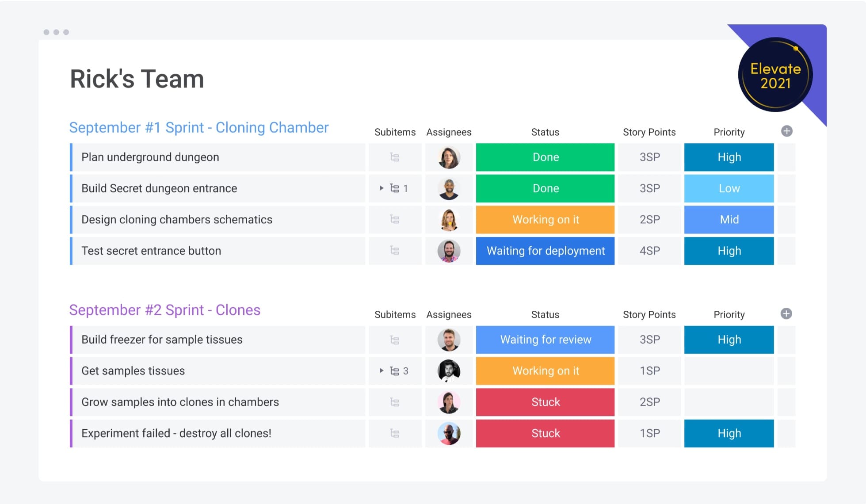Click the subitems icon on Test secret entrance button

(x=395, y=251)
